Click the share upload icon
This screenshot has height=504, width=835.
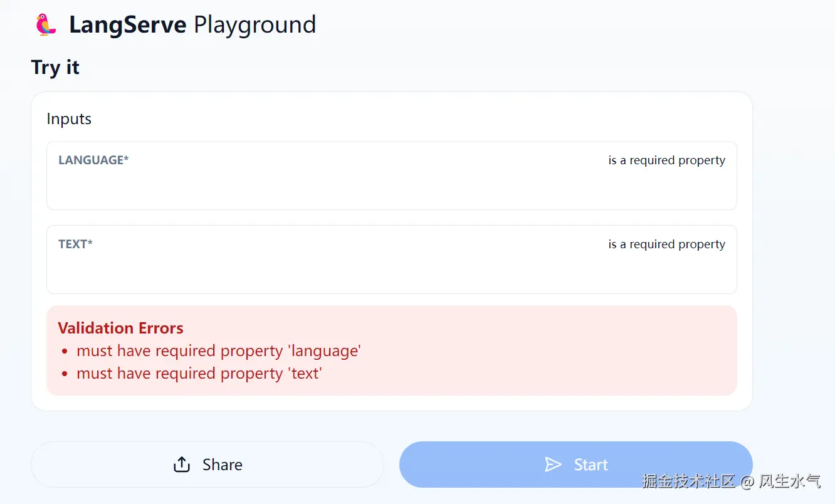click(x=181, y=465)
